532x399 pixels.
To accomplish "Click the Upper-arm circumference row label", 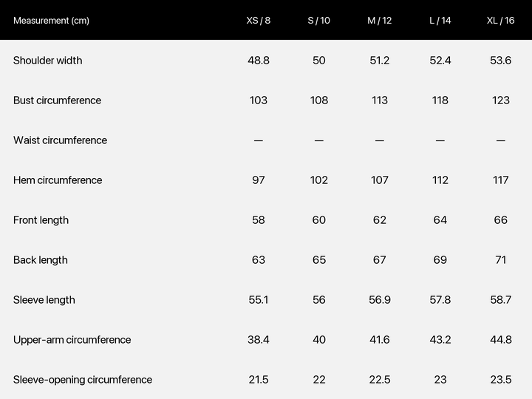I will click(72, 340).
